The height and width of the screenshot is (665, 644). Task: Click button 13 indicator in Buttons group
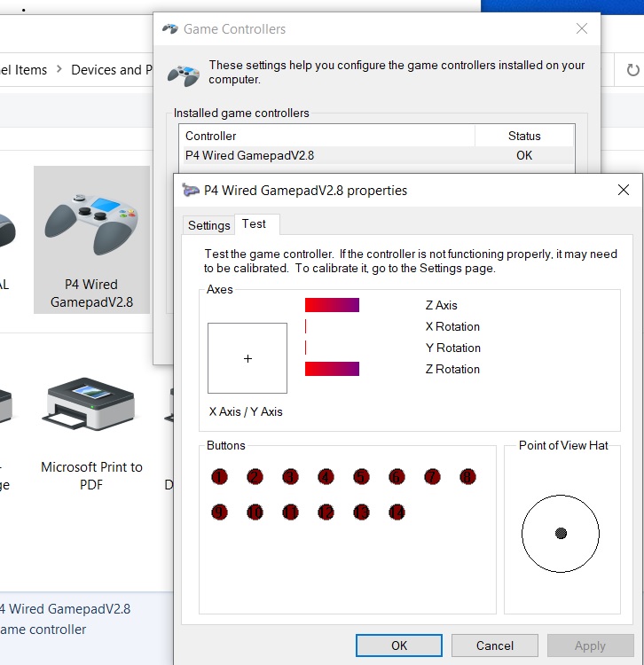pyautogui.click(x=361, y=512)
